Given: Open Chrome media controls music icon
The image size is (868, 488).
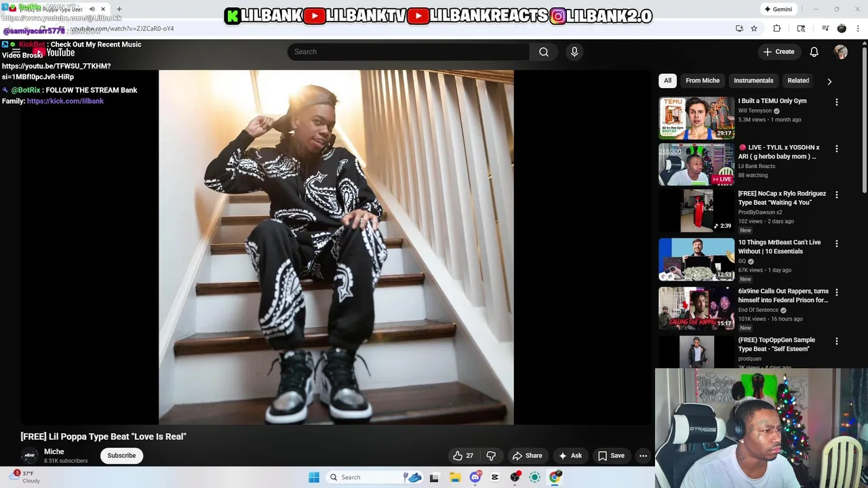Looking at the screenshot, I should tap(825, 28).
